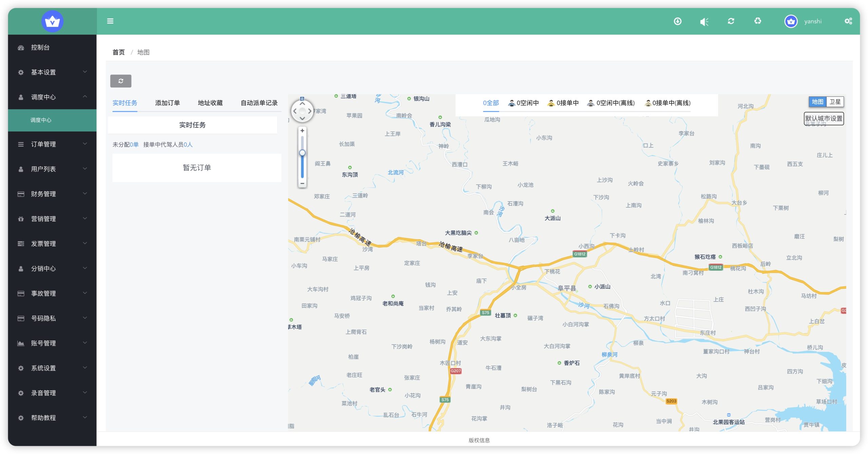Expand the 财务管理 sidebar section

click(x=44, y=194)
